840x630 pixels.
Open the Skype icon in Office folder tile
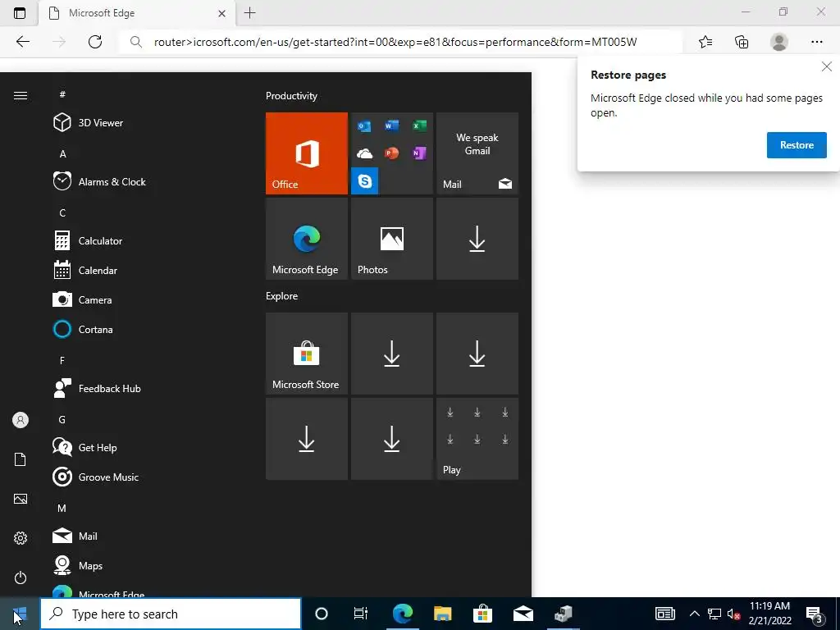[x=365, y=181]
